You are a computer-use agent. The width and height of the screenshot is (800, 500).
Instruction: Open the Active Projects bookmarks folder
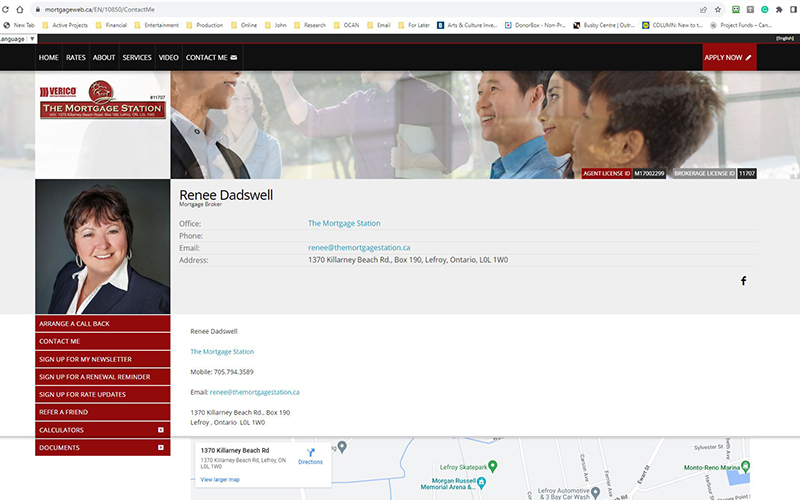coord(65,25)
